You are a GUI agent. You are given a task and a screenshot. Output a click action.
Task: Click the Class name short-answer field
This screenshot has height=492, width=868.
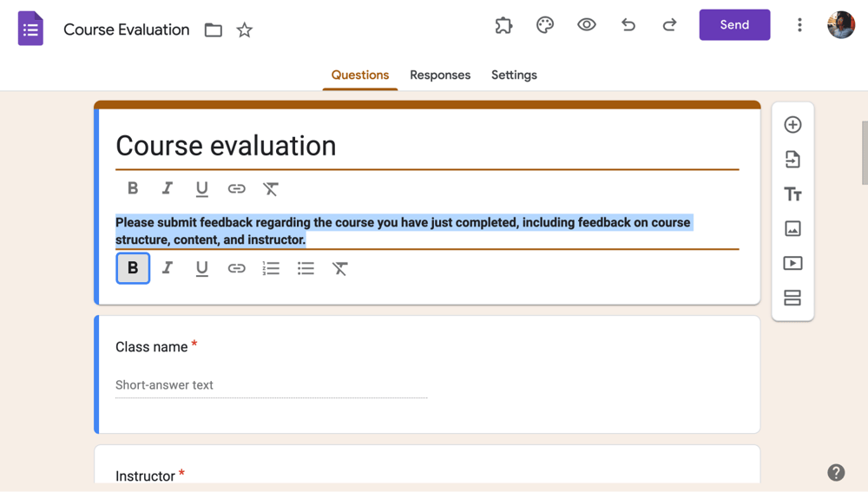point(271,385)
